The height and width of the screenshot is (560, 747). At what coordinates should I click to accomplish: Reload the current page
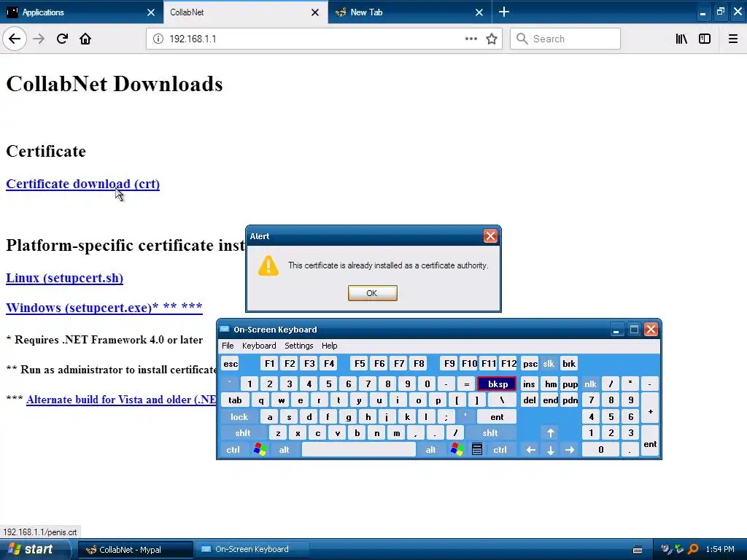coord(62,39)
